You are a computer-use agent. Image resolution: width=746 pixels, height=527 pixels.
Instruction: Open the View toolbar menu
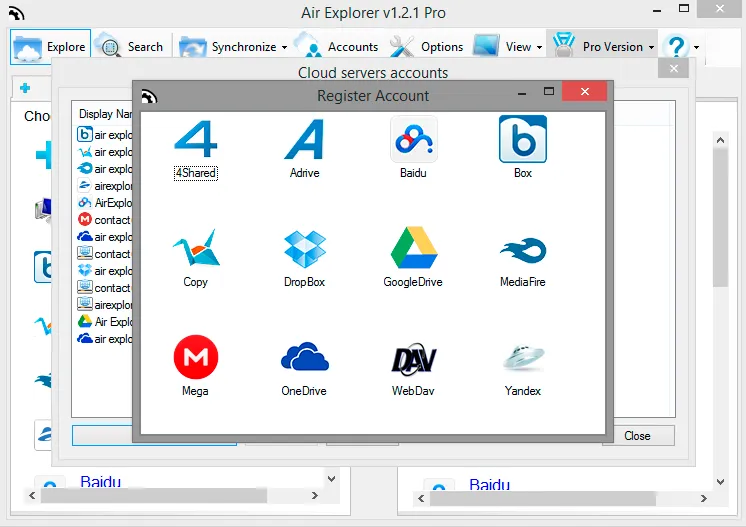[508, 47]
